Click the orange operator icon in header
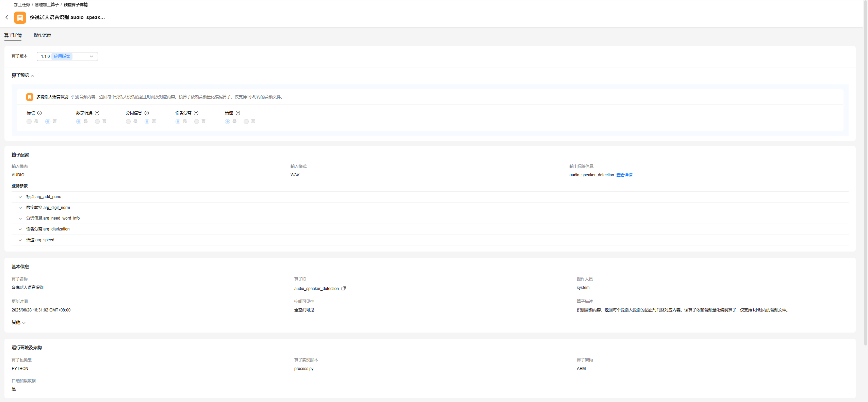The width and height of the screenshot is (868, 402). [x=20, y=17]
